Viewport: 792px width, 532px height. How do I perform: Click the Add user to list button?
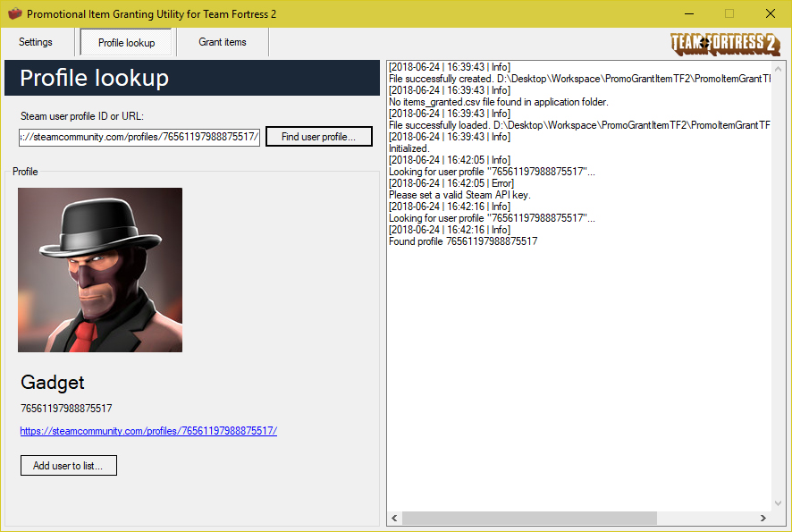[x=68, y=465]
